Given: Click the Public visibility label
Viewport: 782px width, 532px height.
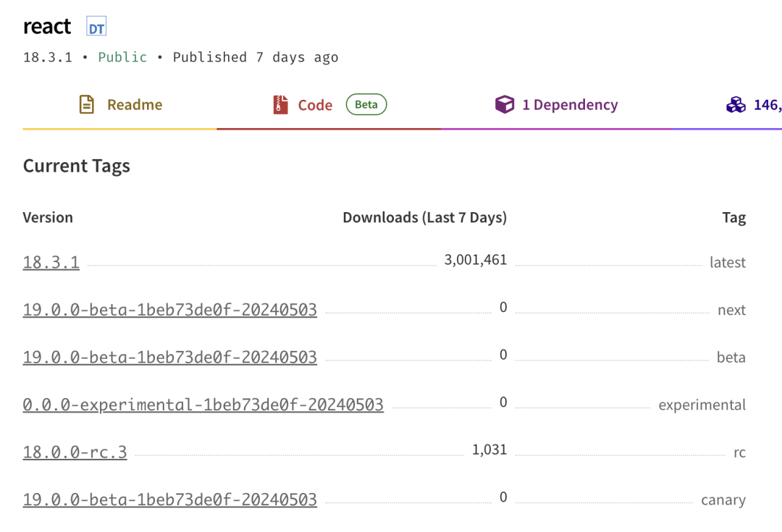Looking at the screenshot, I should point(122,57).
